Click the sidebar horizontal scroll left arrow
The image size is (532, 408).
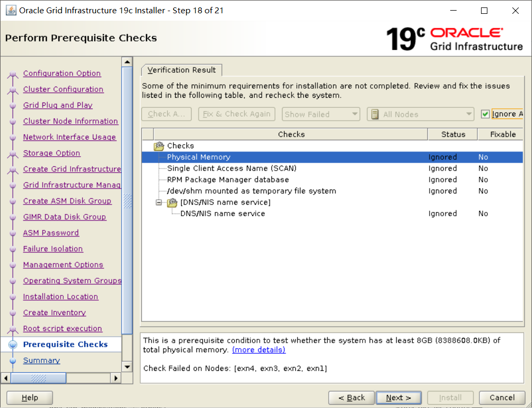[x=5, y=378]
